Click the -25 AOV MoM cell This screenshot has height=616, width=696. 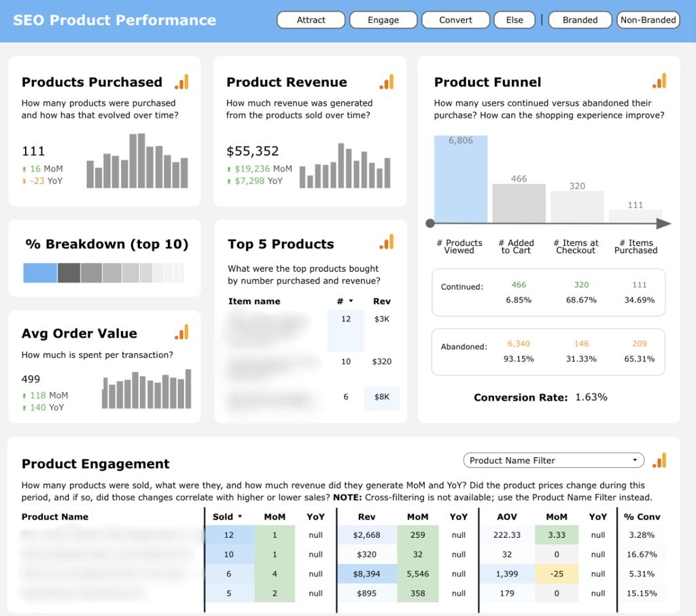tap(557, 574)
